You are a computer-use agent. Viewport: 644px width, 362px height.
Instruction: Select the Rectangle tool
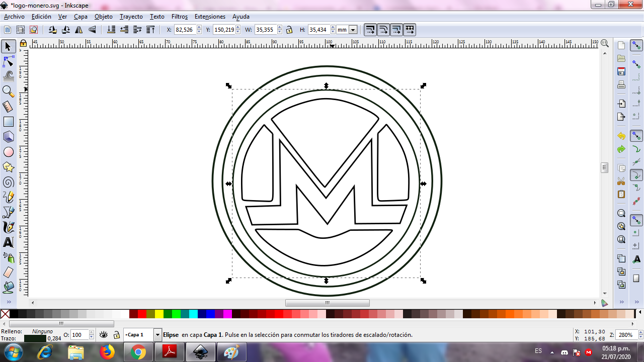click(x=8, y=122)
